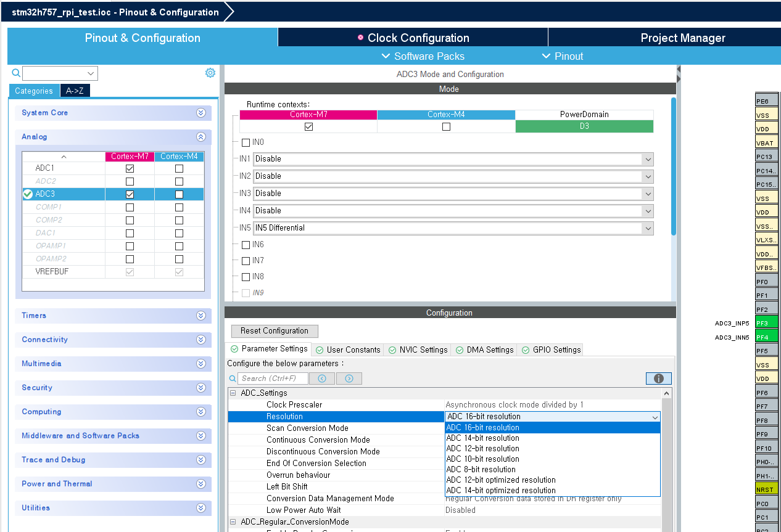Select the PE6 pin on the chip
The image size is (781, 532).
pyautogui.click(x=767, y=101)
